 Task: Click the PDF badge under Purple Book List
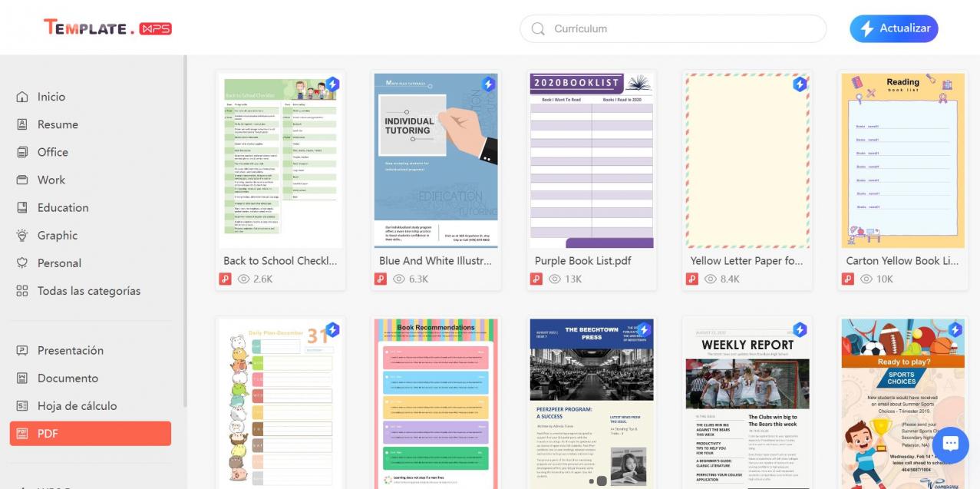[535, 279]
